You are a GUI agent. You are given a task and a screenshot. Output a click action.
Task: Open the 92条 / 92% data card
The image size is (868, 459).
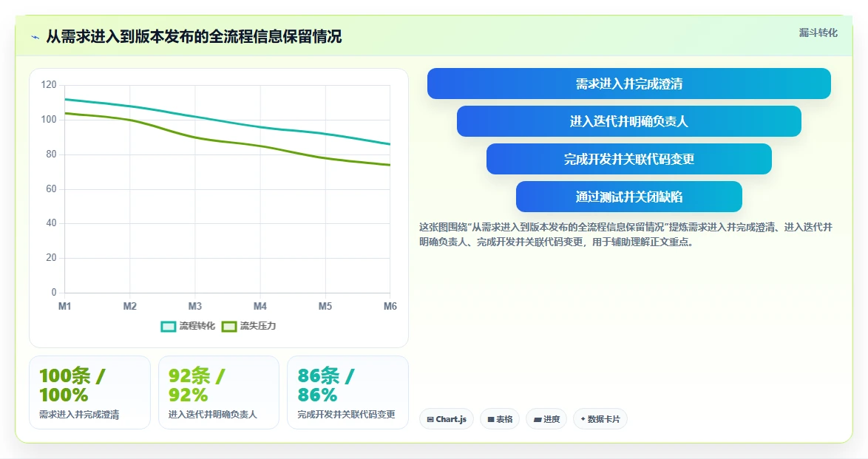219,392
